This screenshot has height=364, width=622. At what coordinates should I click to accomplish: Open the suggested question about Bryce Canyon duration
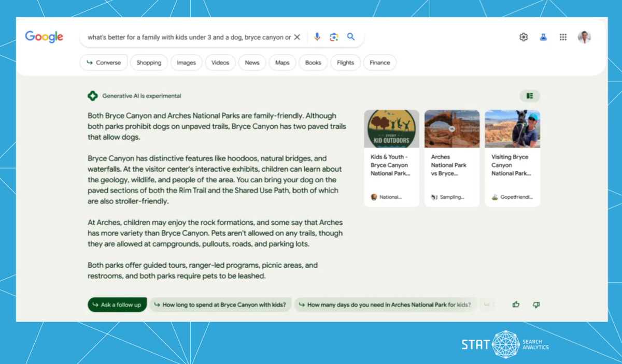tap(220, 305)
